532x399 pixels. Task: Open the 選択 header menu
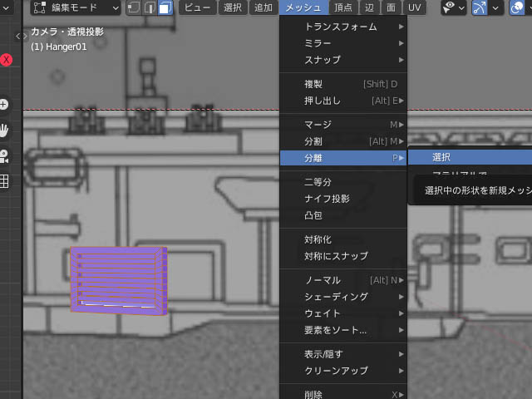(x=233, y=7)
